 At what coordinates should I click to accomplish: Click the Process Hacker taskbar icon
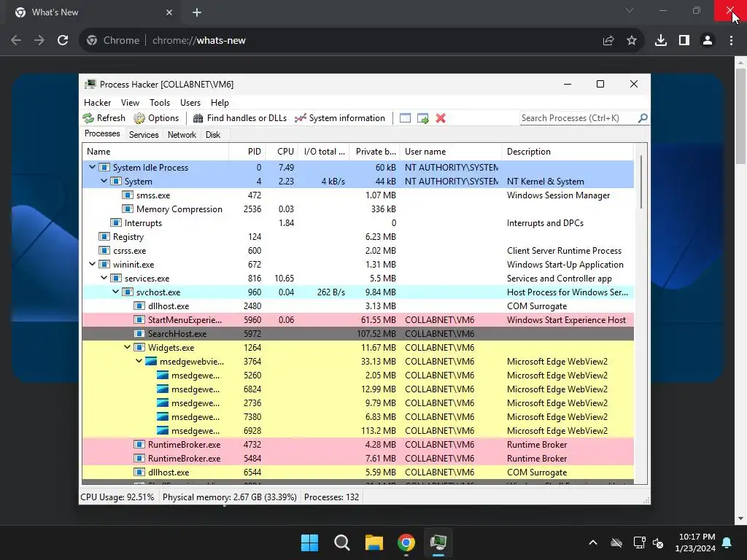click(x=438, y=542)
